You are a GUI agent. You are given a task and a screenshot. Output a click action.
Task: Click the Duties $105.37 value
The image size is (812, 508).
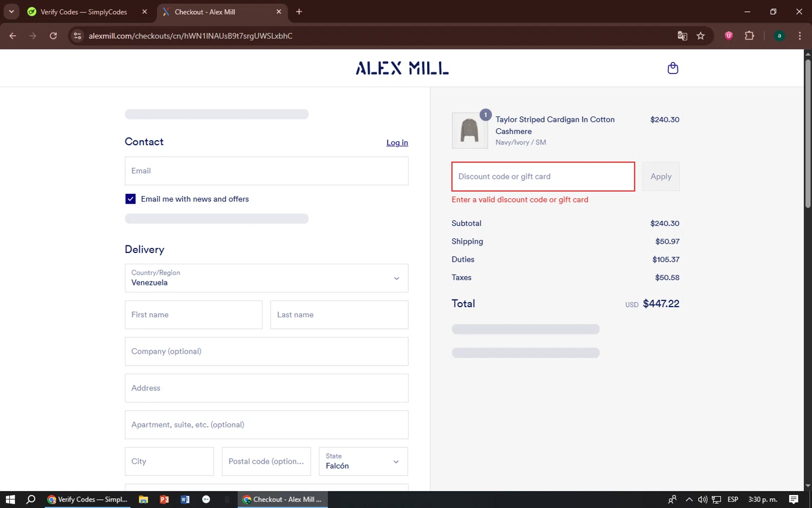pyautogui.click(x=666, y=259)
